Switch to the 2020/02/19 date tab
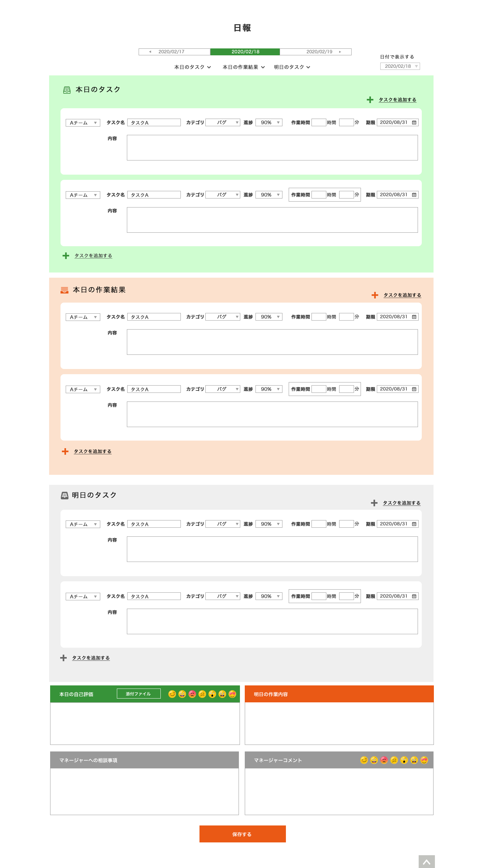This screenshot has width=484, height=868. tap(316, 52)
